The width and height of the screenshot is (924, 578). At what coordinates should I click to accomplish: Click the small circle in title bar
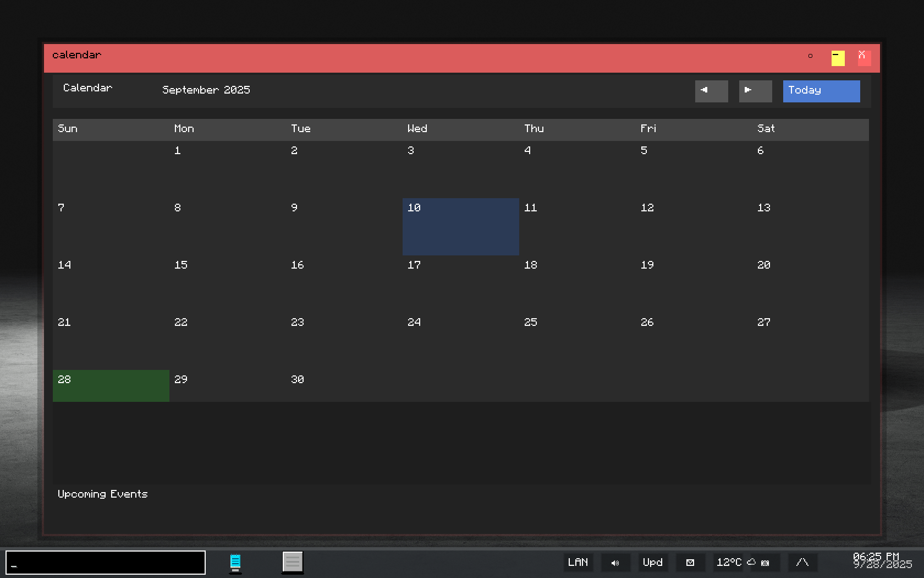tap(810, 56)
